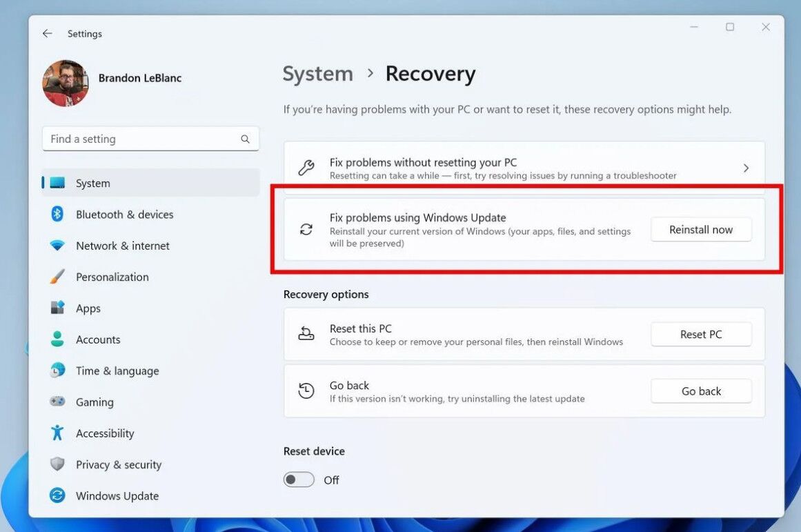801x532 pixels.
Task: Open Accounts settings label
Action: pos(98,339)
